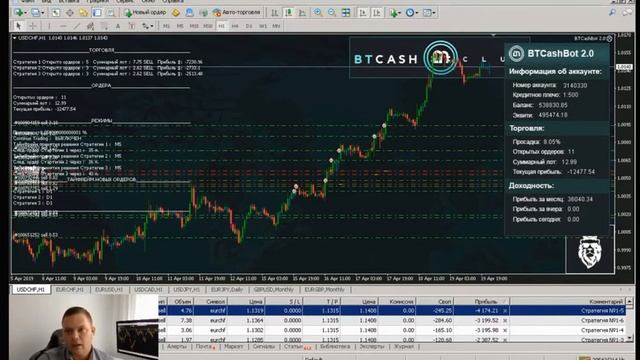Select the Fibonacci retracement tool
Image resolution: width=640 pixels, height=360 pixels.
click(104, 26)
